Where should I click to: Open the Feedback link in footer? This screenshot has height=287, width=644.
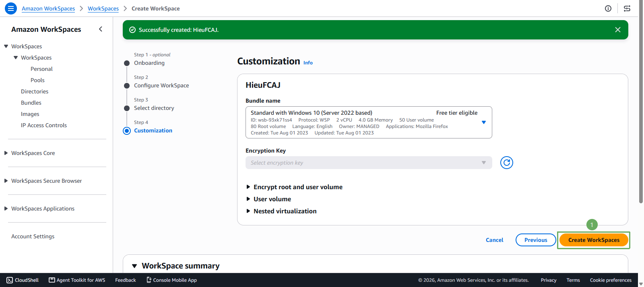pyautogui.click(x=126, y=280)
